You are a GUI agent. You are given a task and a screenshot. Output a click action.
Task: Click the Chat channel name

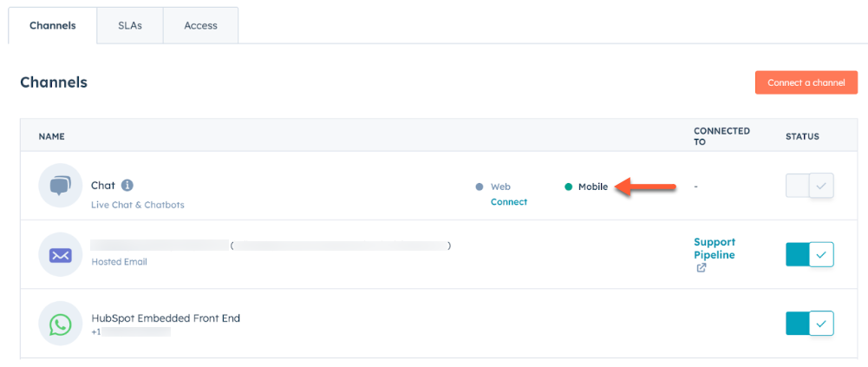pyautogui.click(x=103, y=185)
